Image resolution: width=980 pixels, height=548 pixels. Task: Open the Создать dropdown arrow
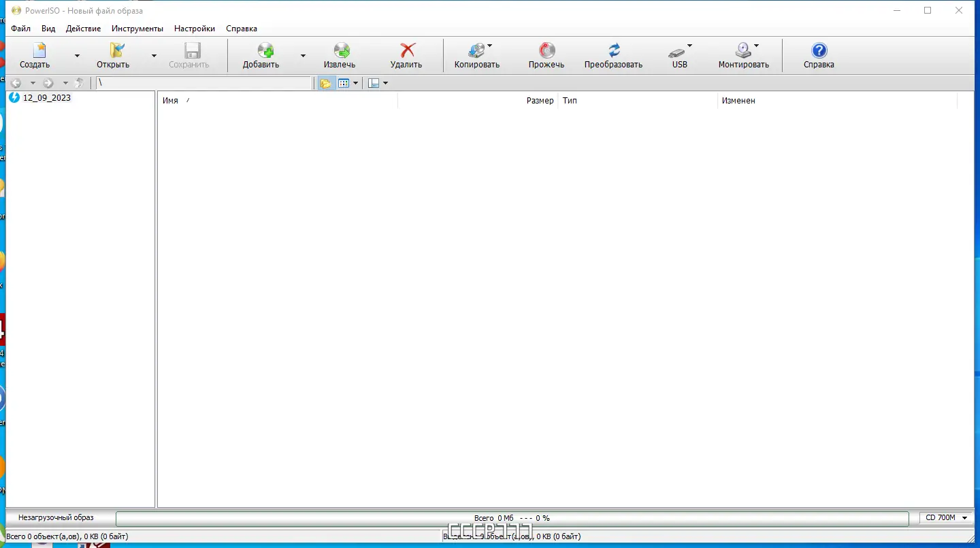pyautogui.click(x=77, y=56)
